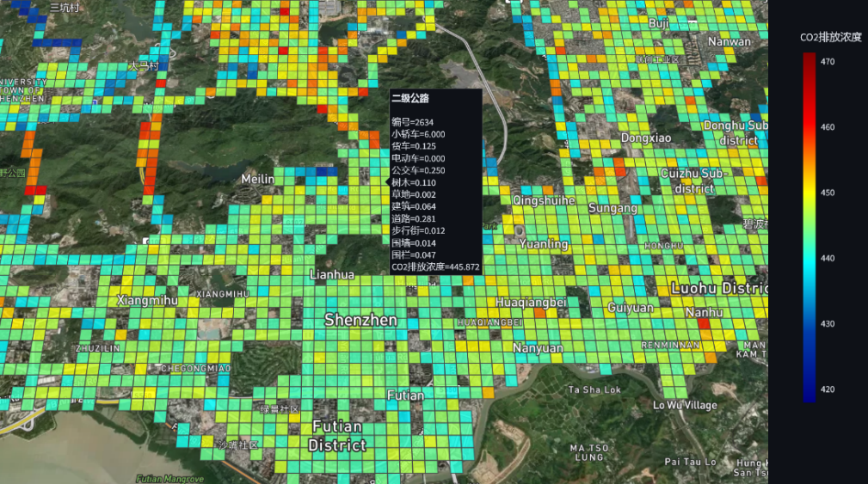Click the 450 colorbar tick label

(828, 193)
